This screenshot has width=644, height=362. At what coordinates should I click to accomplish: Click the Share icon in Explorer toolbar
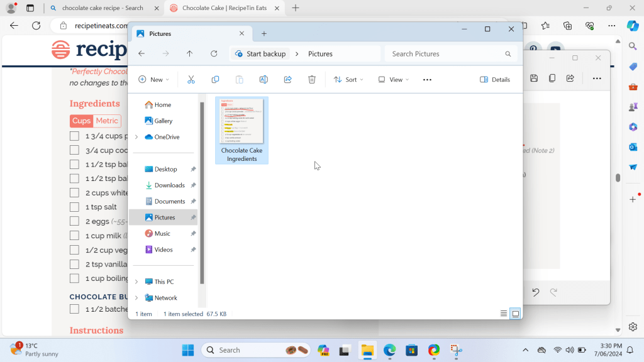tap(288, 80)
